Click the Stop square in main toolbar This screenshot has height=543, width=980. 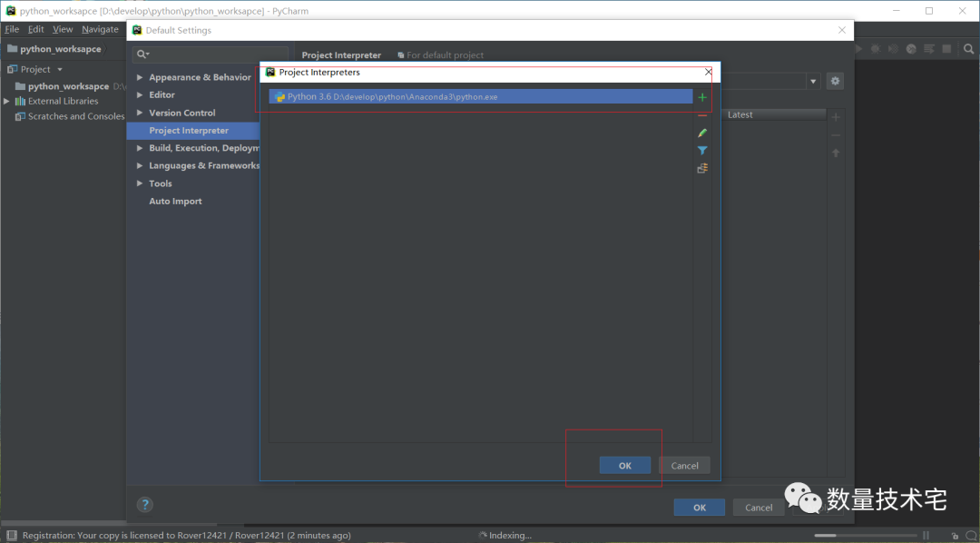coord(946,49)
